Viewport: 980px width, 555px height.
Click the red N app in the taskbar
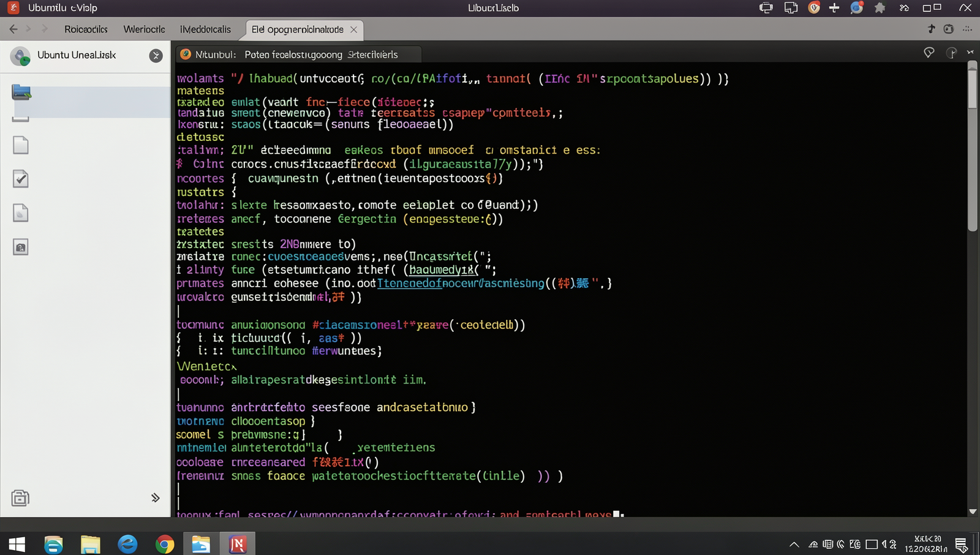pos(238,544)
